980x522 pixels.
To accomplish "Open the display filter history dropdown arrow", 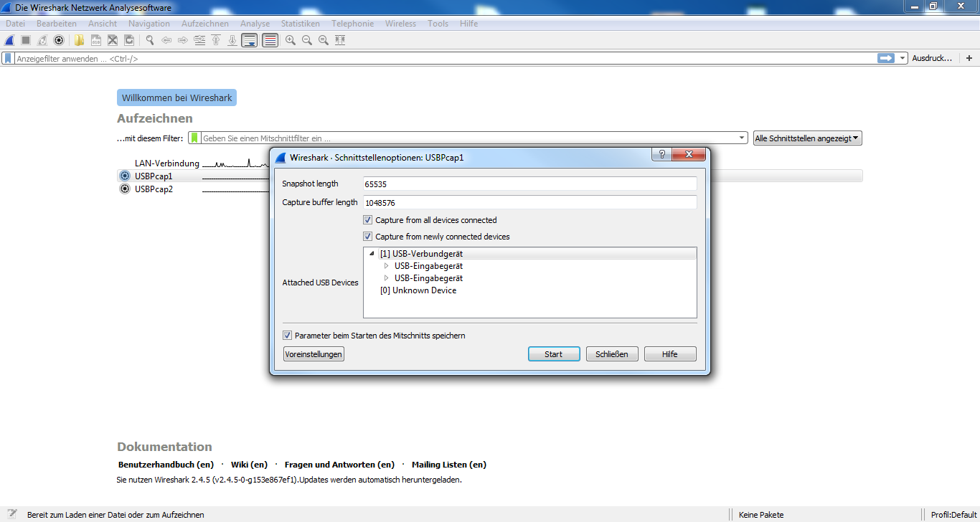I will coord(903,58).
